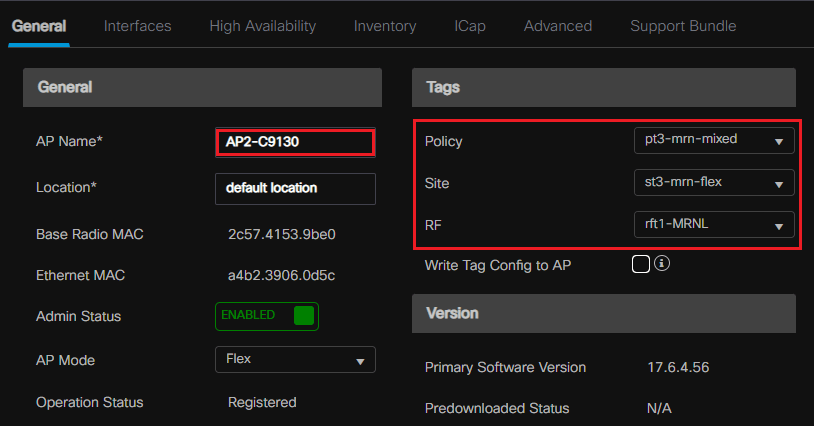Open the RF tag dropdown
814x426 pixels.
(x=714, y=226)
